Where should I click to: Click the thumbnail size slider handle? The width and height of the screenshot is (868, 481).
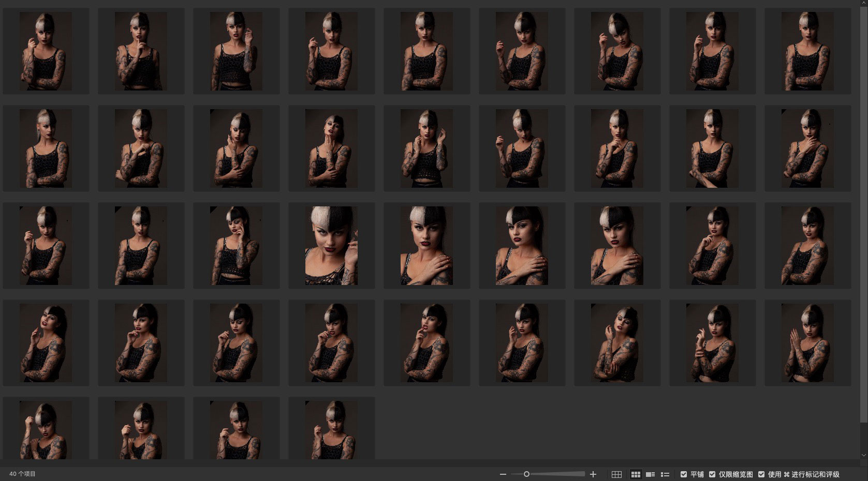coord(526,474)
